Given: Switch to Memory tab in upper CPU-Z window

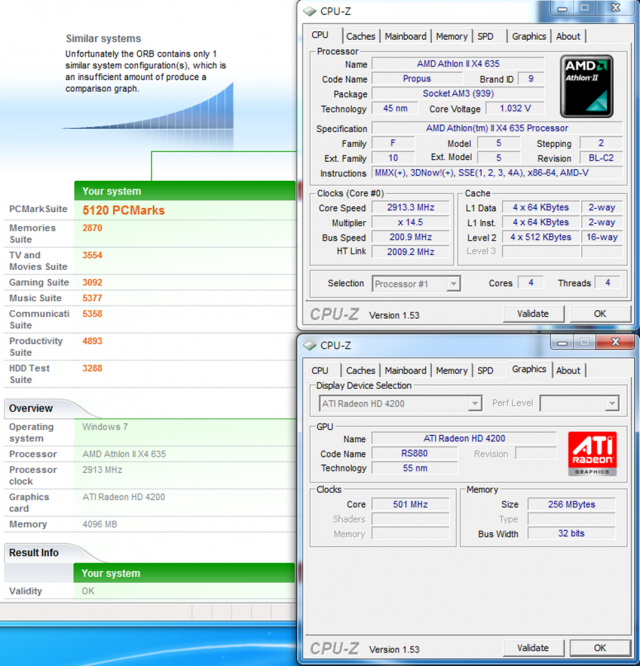Looking at the screenshot, I should (x=452, y=37).
